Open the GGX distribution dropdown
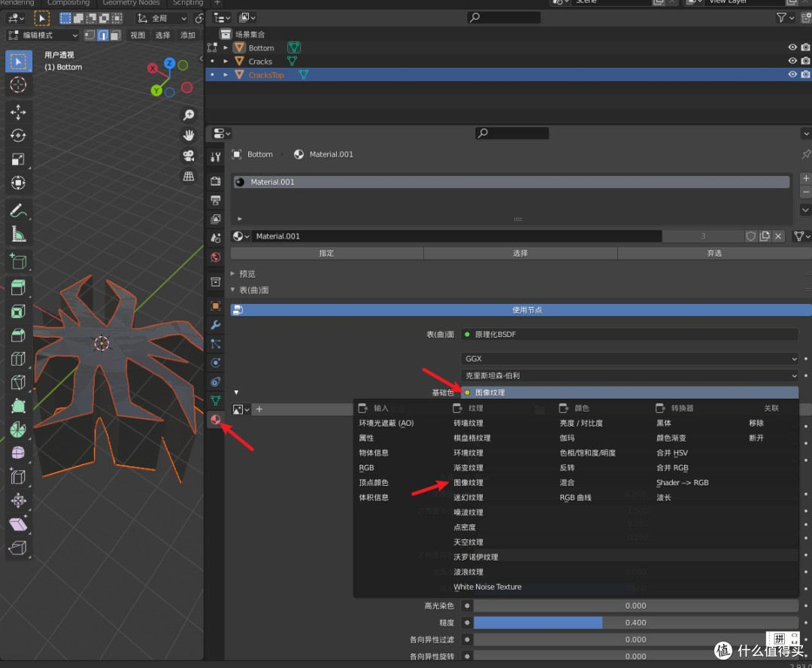The width and height of the screenshot is (812, 668). click(x=629, y=359)
